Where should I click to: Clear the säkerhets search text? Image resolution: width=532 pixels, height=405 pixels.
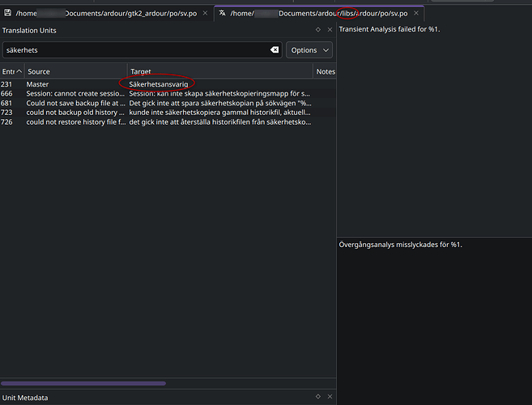point(275,50)
